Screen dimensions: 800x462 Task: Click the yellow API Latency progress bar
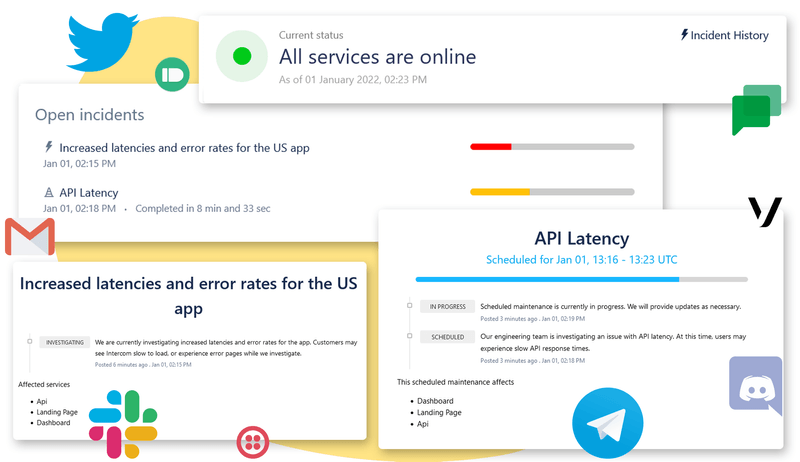(552, 192)
